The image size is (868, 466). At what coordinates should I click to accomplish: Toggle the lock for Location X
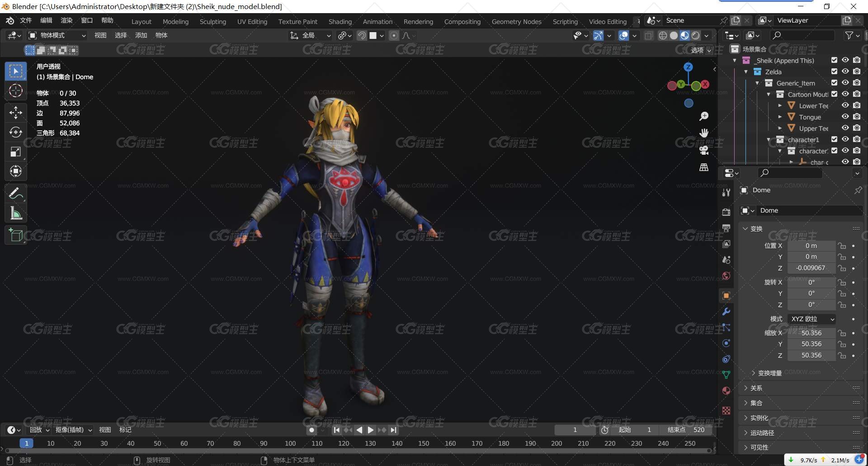coord(841,246)
